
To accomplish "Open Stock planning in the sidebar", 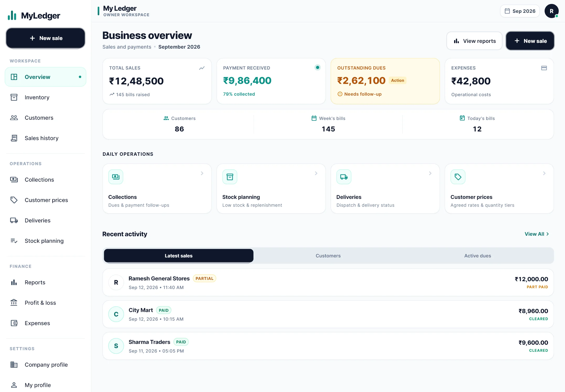I will point(45,241).
